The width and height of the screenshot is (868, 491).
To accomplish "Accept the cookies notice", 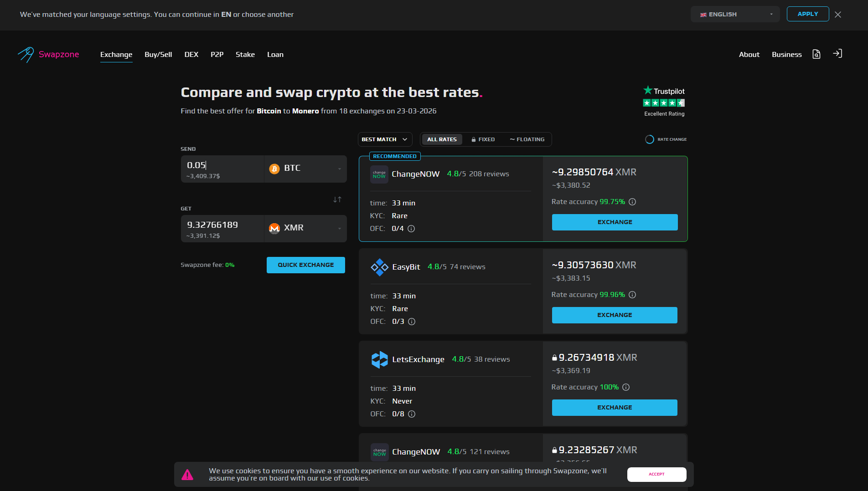I will click(x=656, y=475).
